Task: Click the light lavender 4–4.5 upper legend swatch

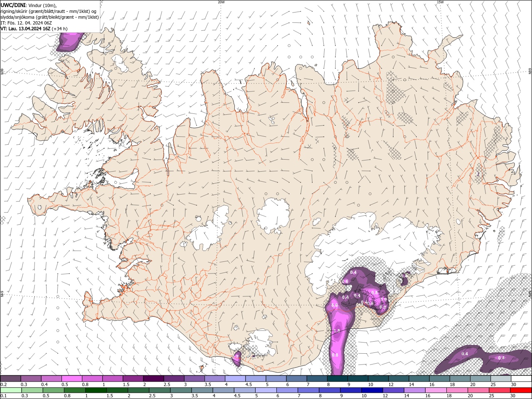Action: (x=234, y=379)
